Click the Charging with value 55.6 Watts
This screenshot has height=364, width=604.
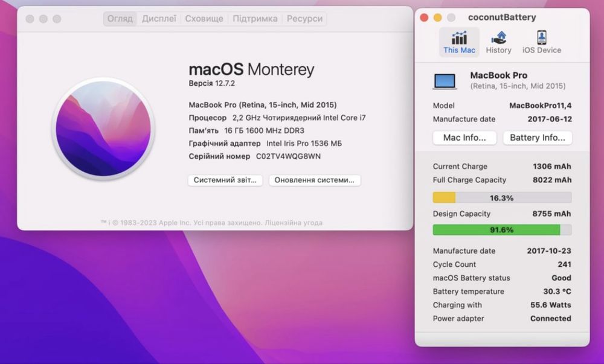pyautogui.click(x=551, y=305)
